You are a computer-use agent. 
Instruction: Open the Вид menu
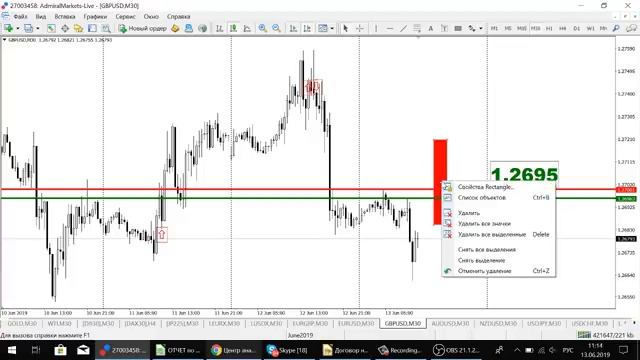[x=40, y=17]
